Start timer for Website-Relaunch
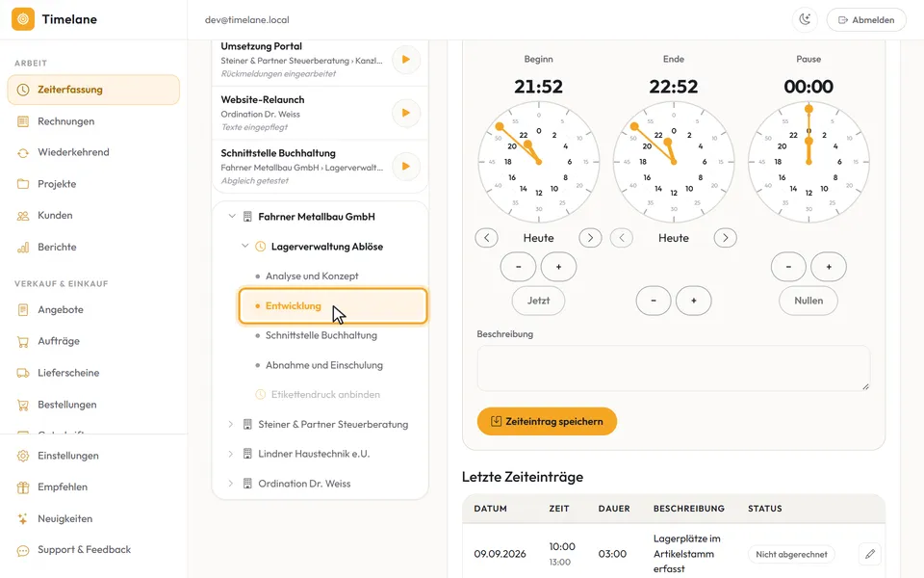The height and width of the screenshot is (578, 924). tap(406, 113)
